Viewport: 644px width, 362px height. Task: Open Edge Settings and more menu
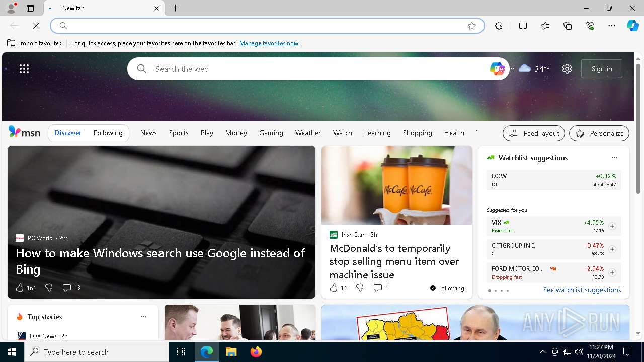pyautogui.click(x=612, y=26)
